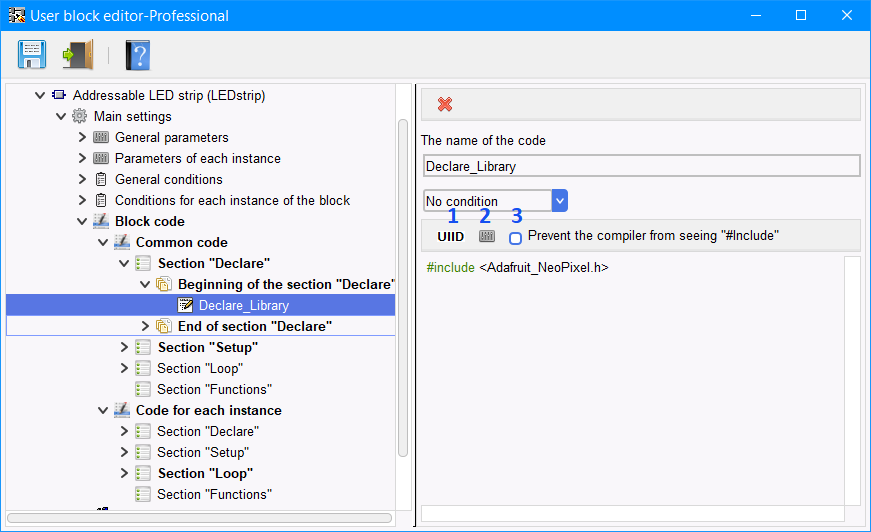Click the save floppy disk icon
Screen dimensions: 871x532
point(32,54)
